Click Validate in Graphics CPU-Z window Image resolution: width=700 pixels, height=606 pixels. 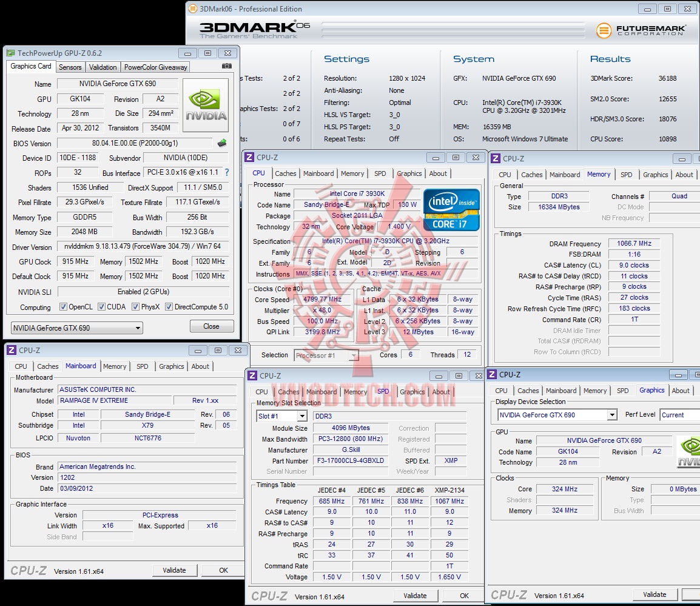[x=655, y=594]
